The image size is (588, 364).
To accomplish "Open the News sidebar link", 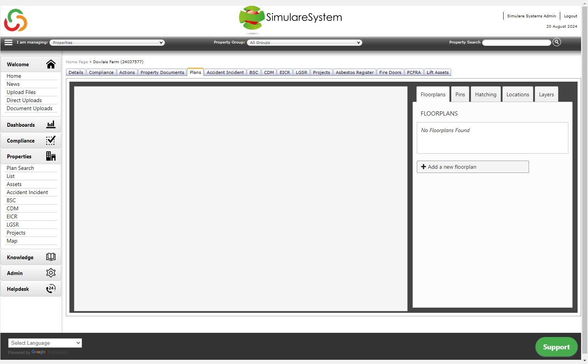I will [x=13, y=84].
